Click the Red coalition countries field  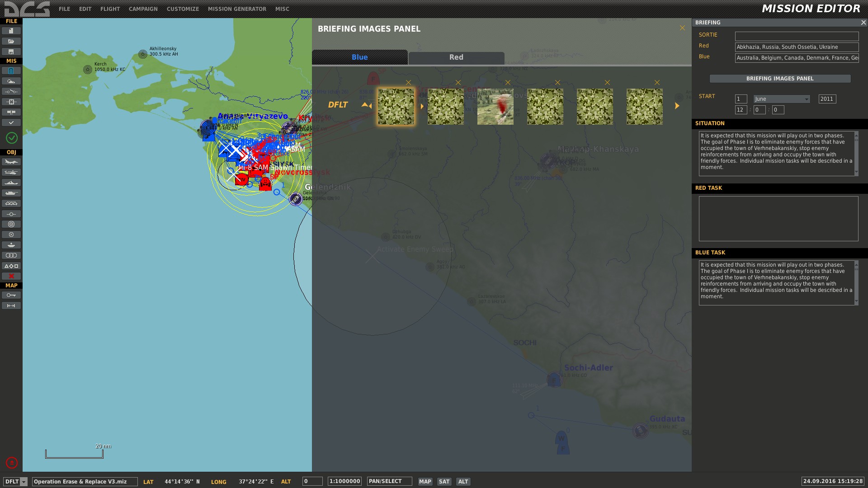click(797, 47)
